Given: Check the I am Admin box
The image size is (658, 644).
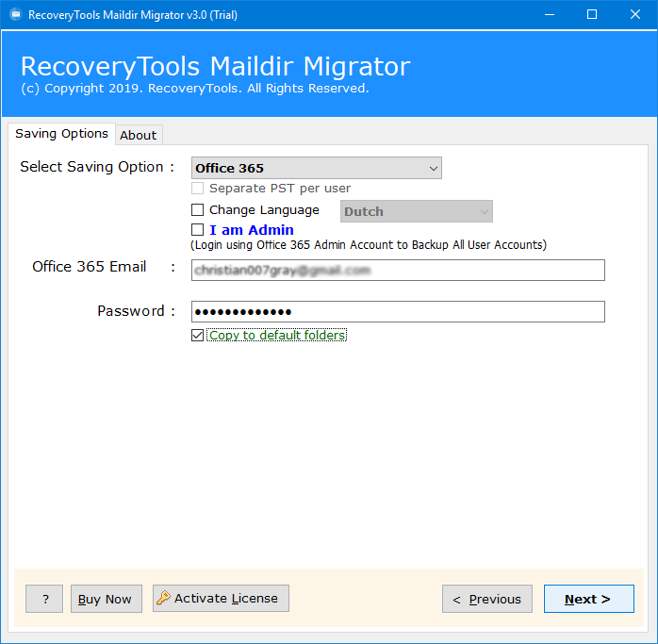Looking at the screenshot, I should coord(197,230).
